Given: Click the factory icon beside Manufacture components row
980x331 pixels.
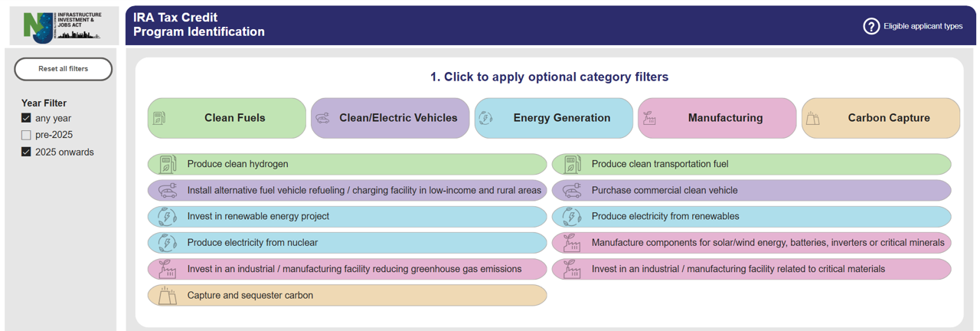Looking at the screenshot, I should point(571,243).
